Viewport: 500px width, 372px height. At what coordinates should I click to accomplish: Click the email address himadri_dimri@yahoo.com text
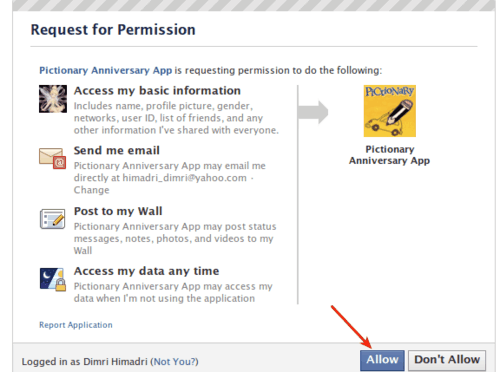184,178
